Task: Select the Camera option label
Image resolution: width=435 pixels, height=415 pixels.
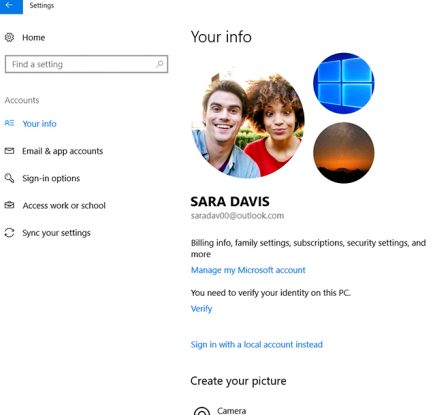Action: 232,411
